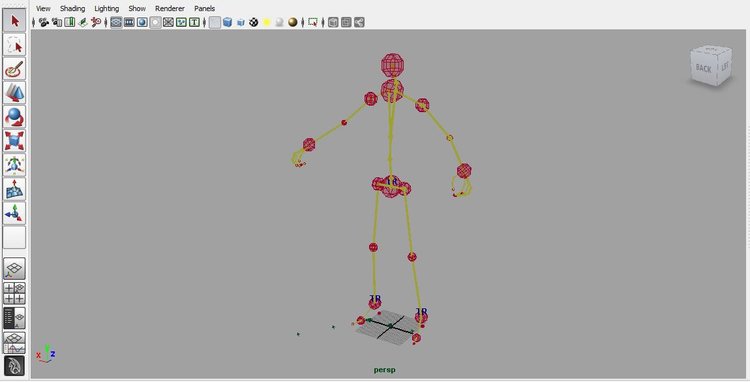
Task: Toggle the Safe Title display
Action: (x=194, y=22)
